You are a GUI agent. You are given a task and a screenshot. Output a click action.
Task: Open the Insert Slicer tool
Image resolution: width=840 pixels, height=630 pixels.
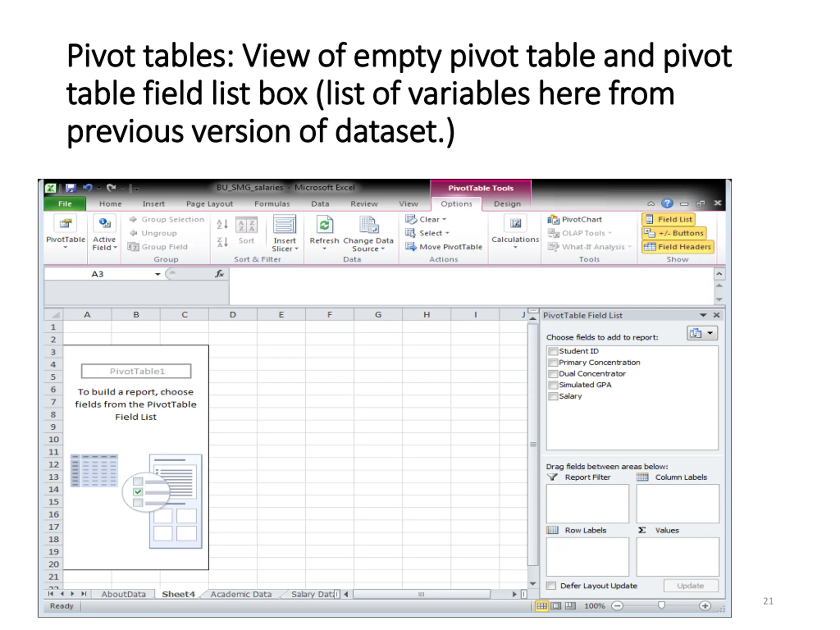(x=285, y=233)
